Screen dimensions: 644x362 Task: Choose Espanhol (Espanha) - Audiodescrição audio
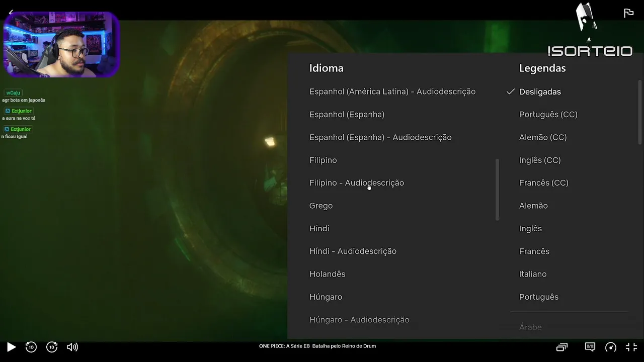pyautogui.click(x=380, y=137)
